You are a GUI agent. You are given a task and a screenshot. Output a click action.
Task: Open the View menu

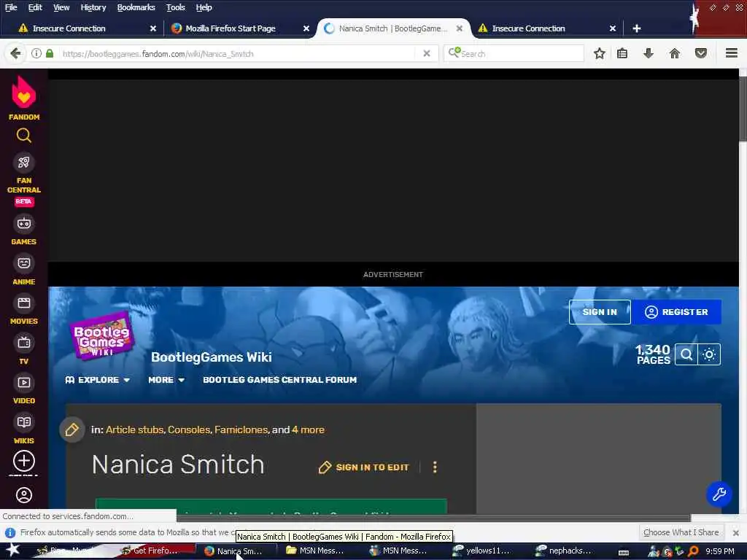click(61, 7)
